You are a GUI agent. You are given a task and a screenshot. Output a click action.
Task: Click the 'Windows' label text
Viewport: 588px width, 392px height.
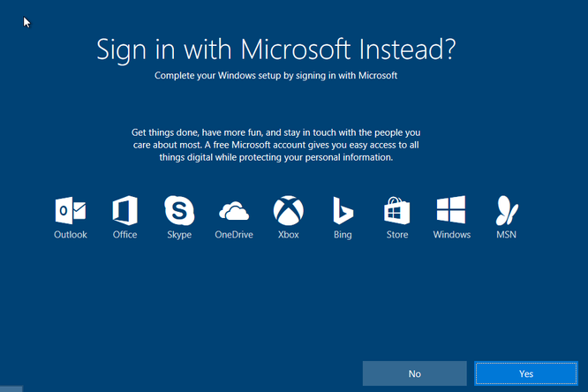pos(451,235)
